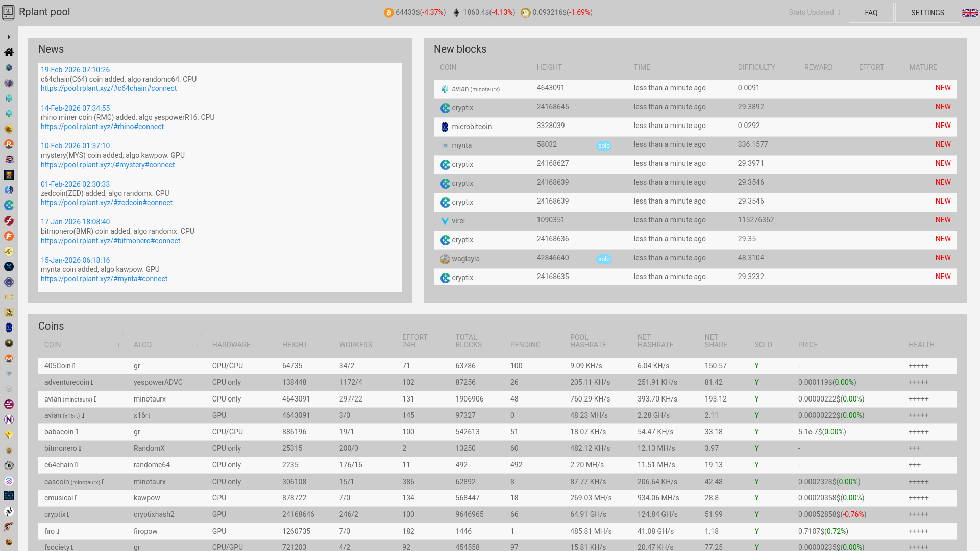Sort coins by ALGO column arrow
This screenshot has height=551, width=980.
click(x=198, y=345)
